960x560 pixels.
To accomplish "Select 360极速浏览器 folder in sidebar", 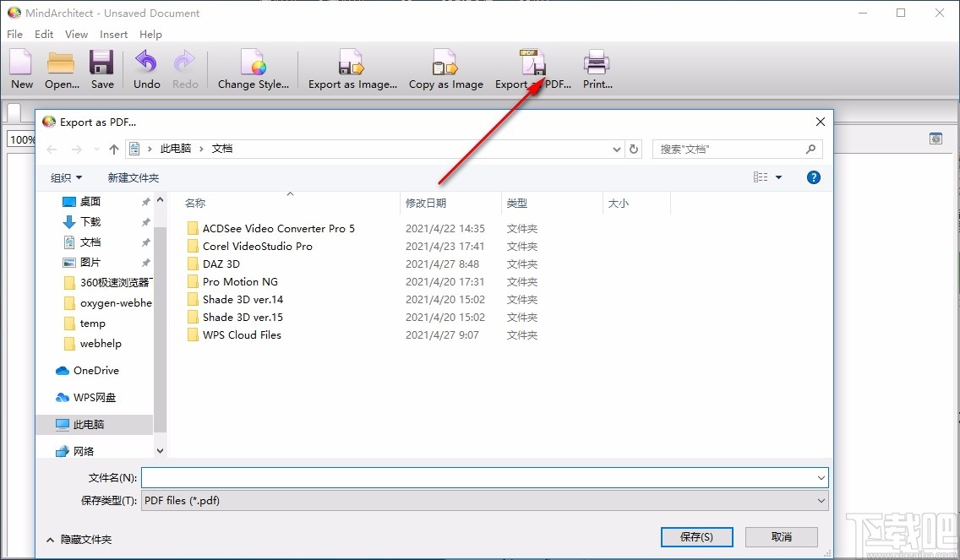I will tap(107, 282).
